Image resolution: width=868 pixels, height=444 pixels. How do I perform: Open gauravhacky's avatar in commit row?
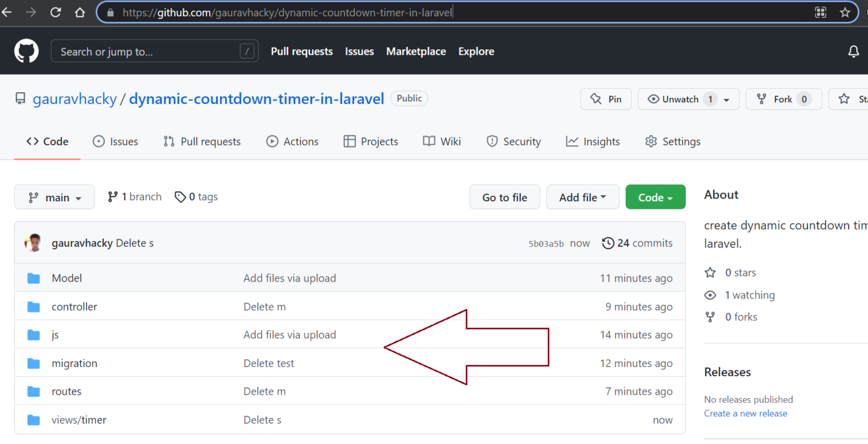[x=33, y=243]
